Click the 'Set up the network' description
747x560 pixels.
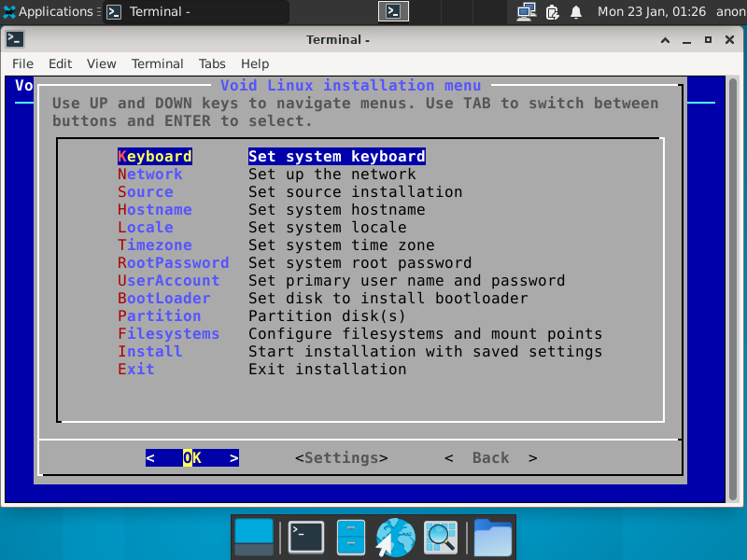tap(332, 175)
